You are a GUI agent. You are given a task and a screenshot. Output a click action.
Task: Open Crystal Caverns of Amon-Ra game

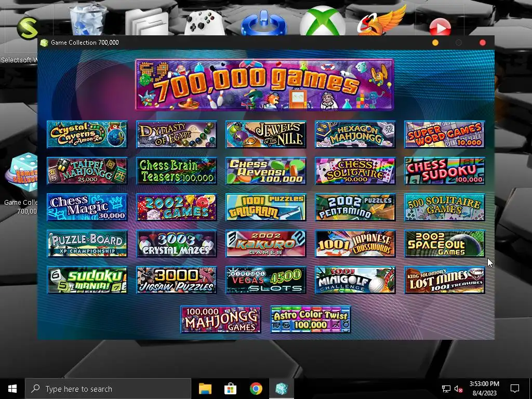tap(87, 135)
